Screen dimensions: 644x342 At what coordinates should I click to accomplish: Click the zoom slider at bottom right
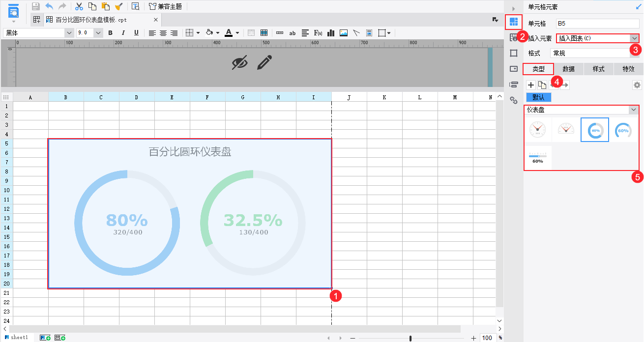point(410,338)
